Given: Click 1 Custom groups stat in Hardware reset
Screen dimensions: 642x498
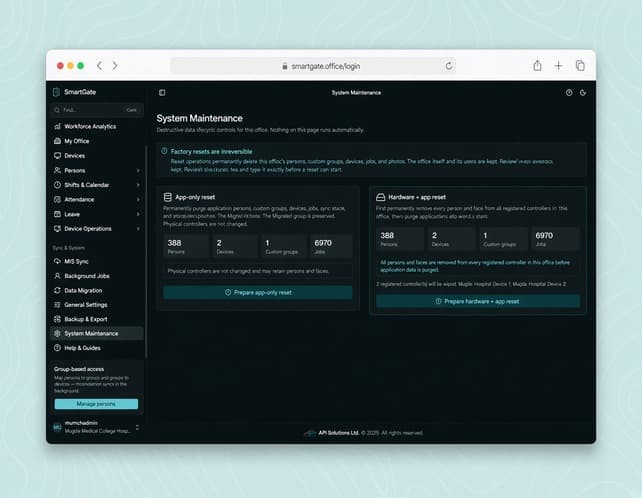Looking at the screenshot, I should [x=503, y=239].
